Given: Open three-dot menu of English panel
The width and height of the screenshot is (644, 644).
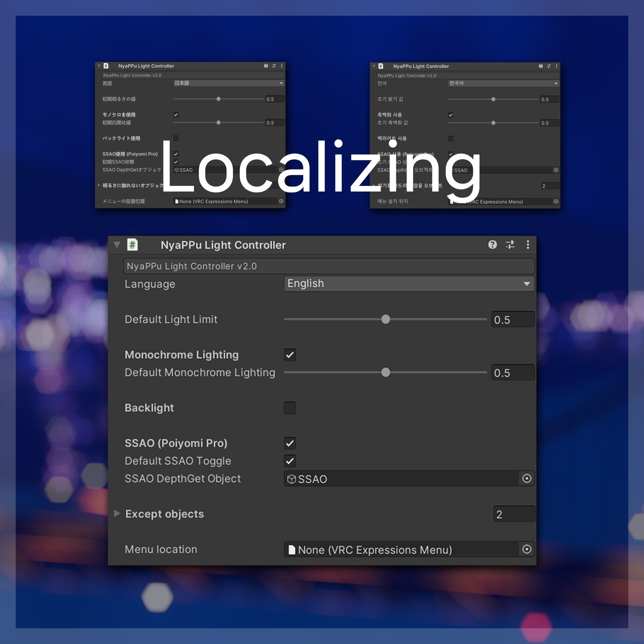Looking at the screenshot, I should pos(528,245).
